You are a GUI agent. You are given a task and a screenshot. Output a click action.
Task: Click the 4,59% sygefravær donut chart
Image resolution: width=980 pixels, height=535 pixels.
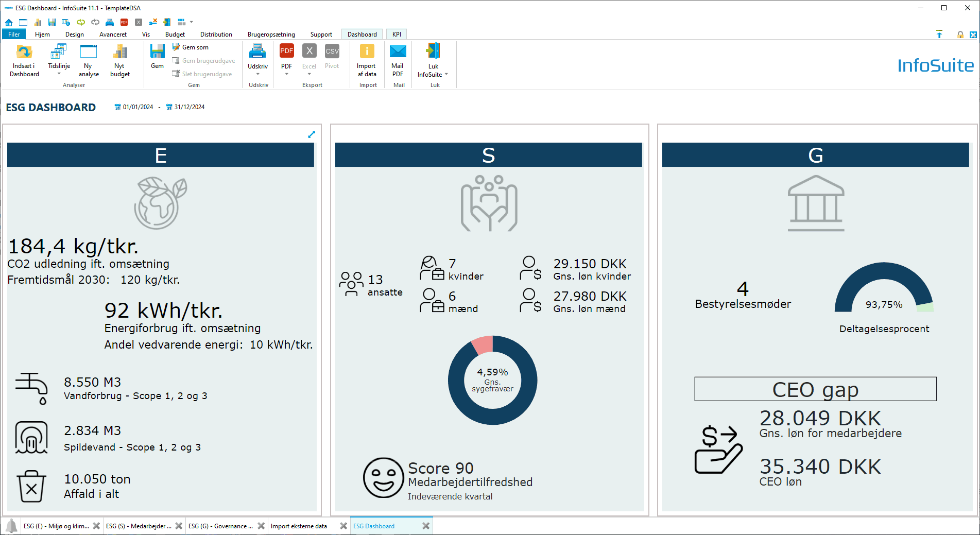493,380
